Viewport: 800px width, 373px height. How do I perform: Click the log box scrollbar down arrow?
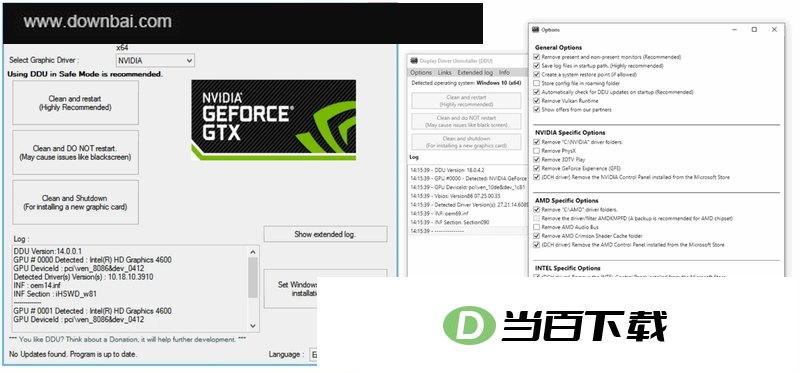(x=253, y=326)
